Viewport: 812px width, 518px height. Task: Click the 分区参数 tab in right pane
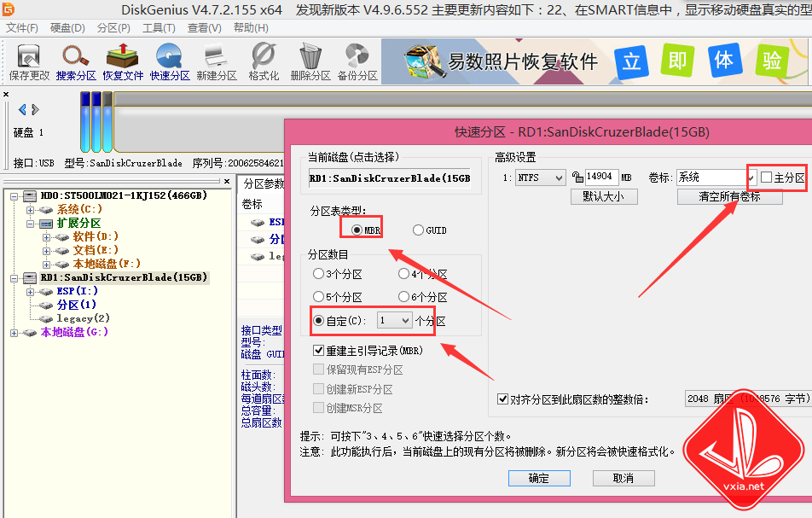[263, 183]
